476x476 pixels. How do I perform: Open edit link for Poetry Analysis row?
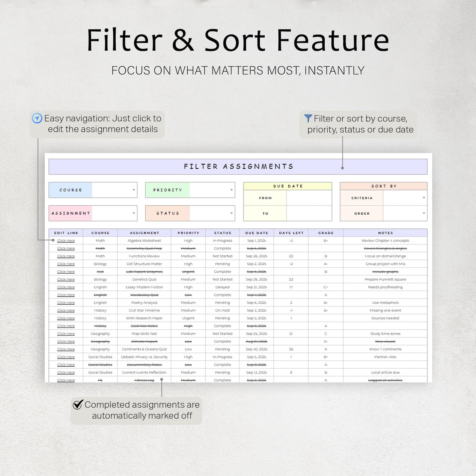click(x=66, y=303)
